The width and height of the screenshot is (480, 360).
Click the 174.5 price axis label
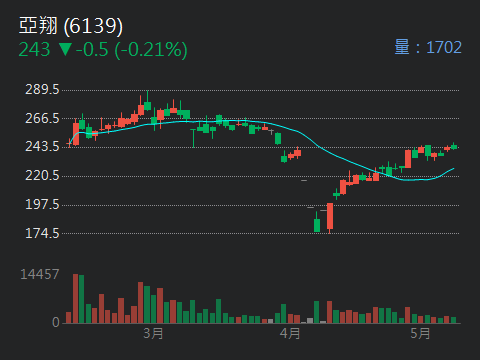42,233
